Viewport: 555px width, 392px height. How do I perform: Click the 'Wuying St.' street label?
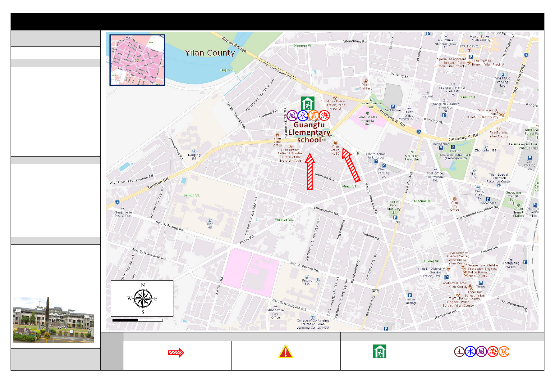point(400,75)
